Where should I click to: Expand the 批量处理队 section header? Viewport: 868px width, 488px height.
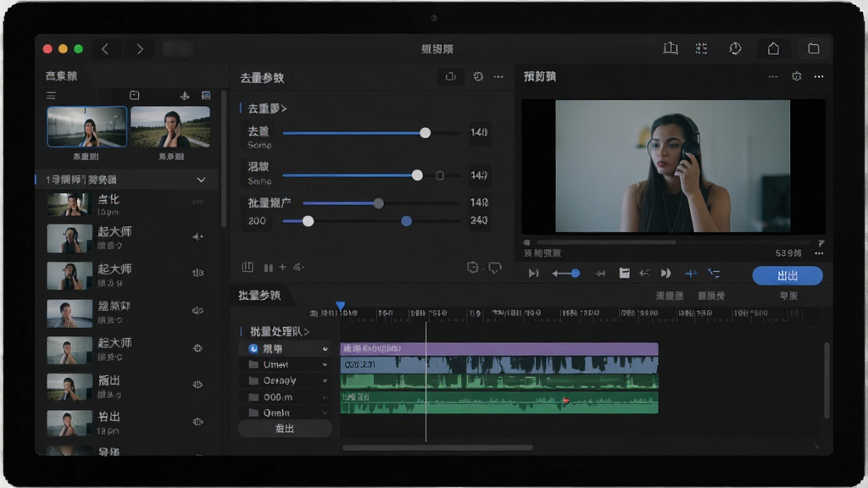point(280,331)
